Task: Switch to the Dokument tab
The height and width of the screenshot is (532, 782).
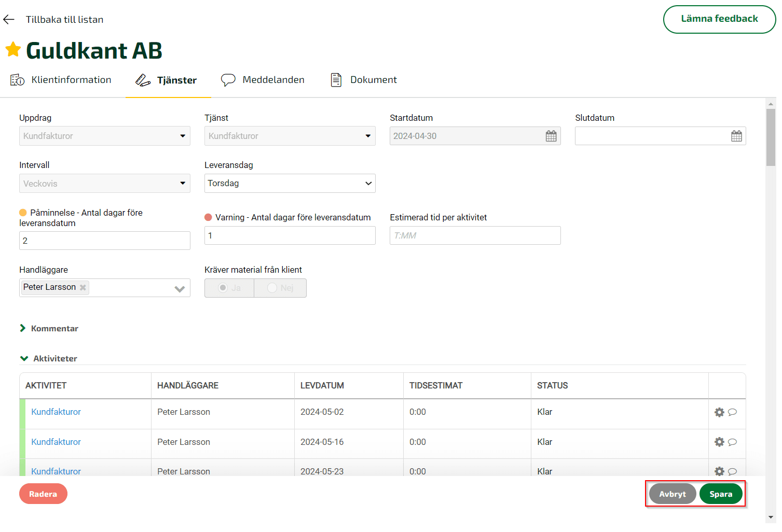Action: click(x=364, y=80)
